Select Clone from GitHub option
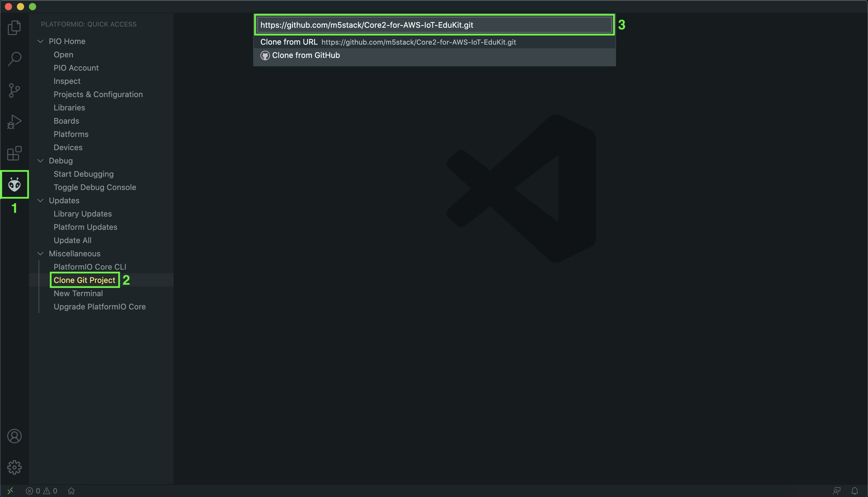Screen dimensions: 868x497 (x=306, y=55)
